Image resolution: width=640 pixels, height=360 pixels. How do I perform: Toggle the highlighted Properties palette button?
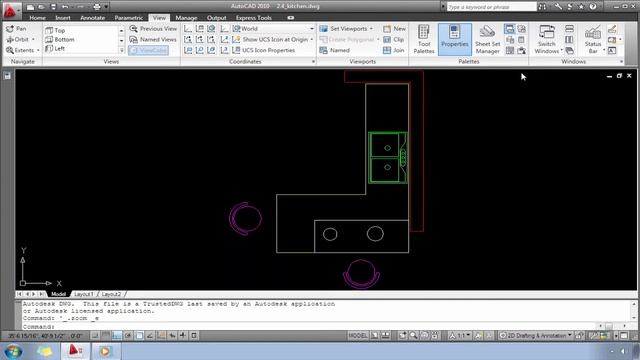pyautogui.click(x=455, y=39)
